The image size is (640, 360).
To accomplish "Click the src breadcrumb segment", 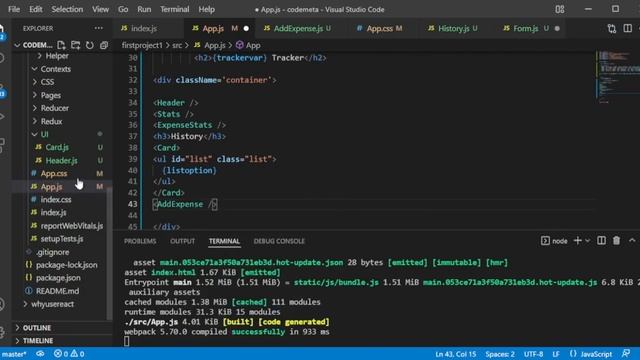I will tap(177, 45).
